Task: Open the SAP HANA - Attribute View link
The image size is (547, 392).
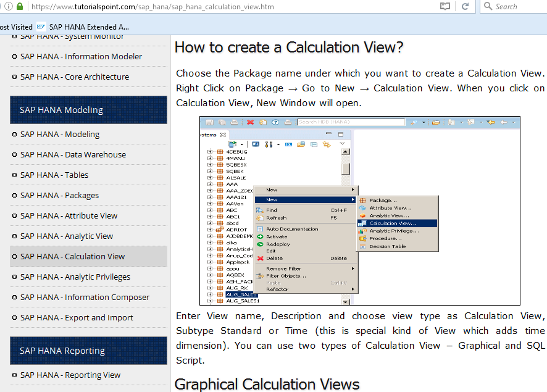Action: 69,215
